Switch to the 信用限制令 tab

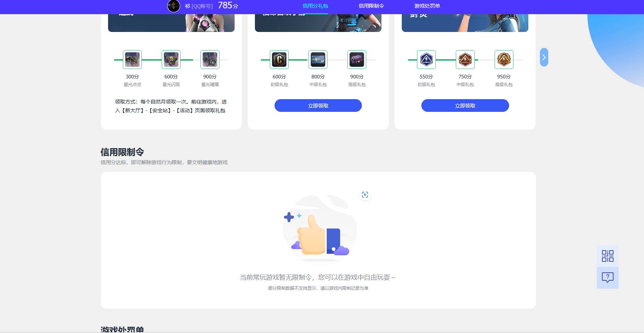pos(371,6)
